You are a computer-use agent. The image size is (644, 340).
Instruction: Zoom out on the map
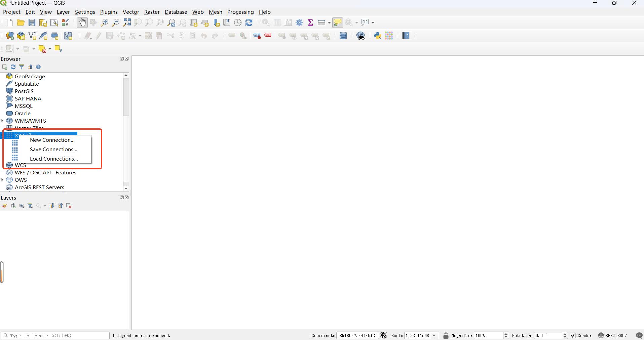116,23
